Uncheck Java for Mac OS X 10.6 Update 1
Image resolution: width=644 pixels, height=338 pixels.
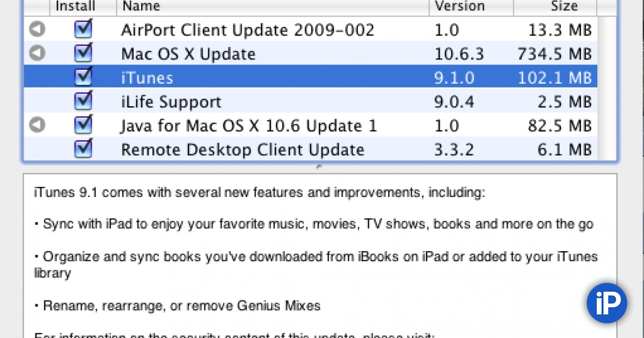[83, 125]
